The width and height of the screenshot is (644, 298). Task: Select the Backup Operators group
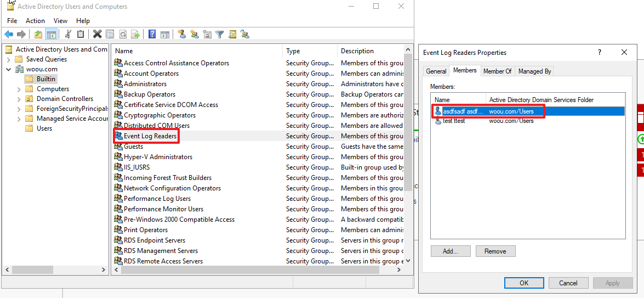click(150, 94)
